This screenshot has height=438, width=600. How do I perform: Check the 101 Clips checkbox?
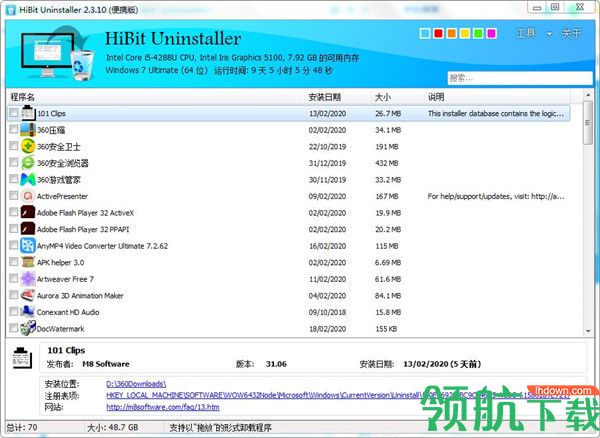click(13, 113)
